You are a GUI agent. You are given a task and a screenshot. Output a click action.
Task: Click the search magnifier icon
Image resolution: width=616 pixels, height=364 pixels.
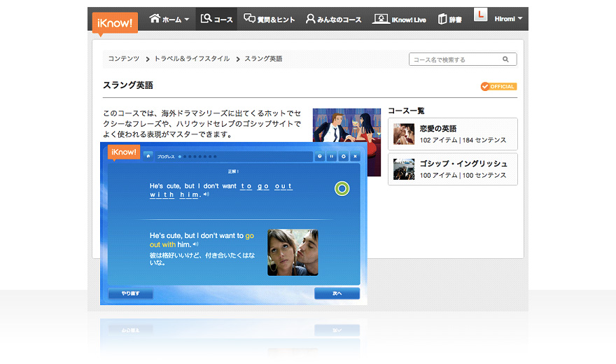[505, 59]
